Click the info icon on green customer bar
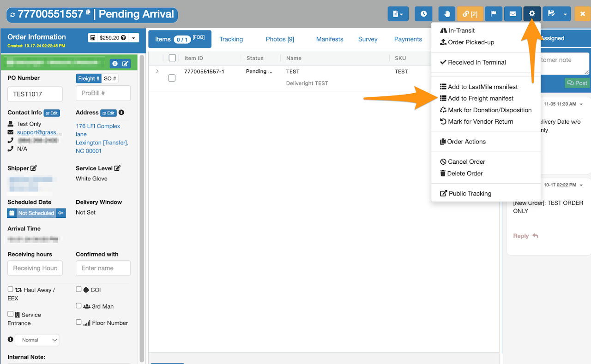 point(115,63)
